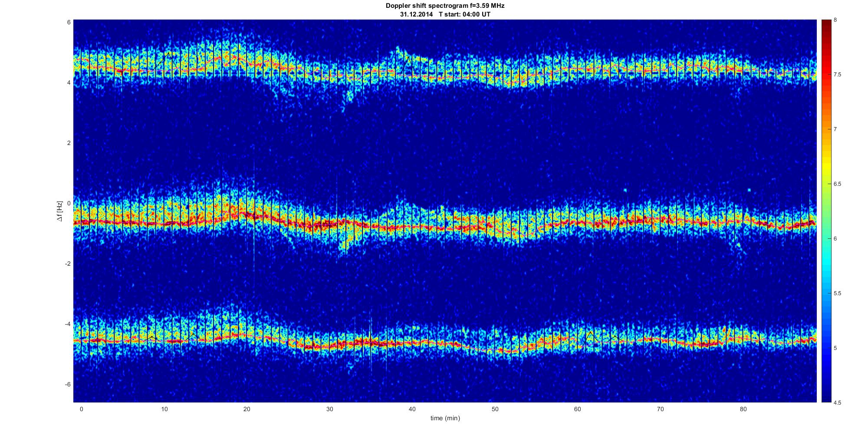Click y-axis tick label -4
This screenshot has height=432, width=868.
pos(68,324)
